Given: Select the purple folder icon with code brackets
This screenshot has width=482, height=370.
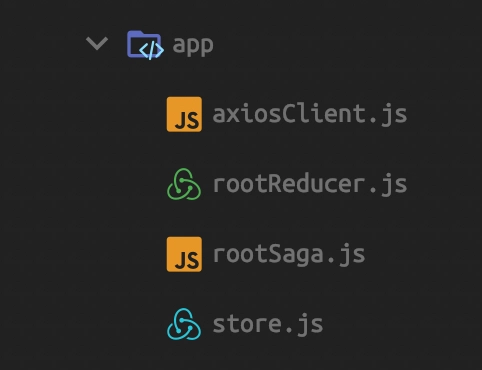Looking at the screenshot, I should tap(145, 45).
